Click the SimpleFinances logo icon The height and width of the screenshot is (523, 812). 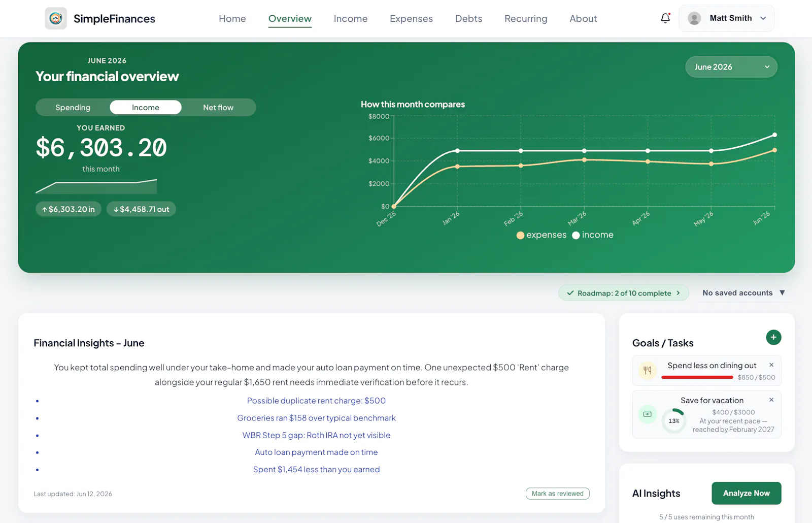pos(56,18)
